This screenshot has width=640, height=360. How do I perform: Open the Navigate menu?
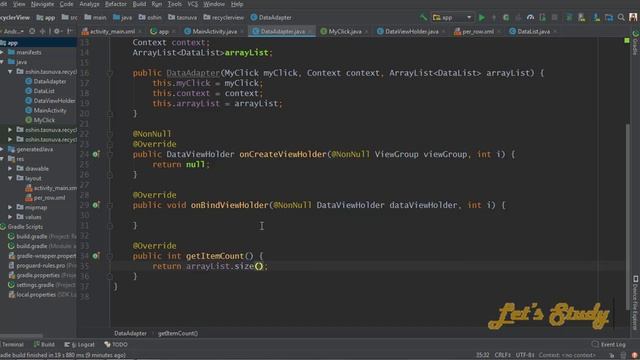pos(42,4)
